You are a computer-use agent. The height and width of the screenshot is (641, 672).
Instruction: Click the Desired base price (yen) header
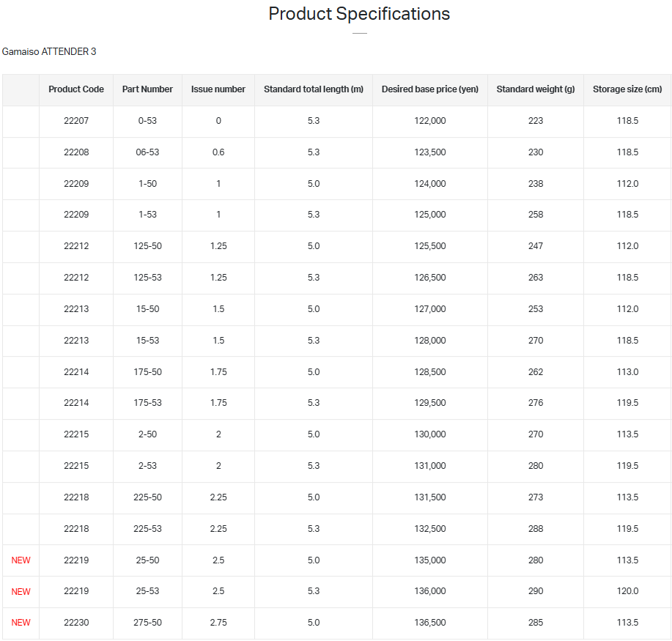coord(430,89)
